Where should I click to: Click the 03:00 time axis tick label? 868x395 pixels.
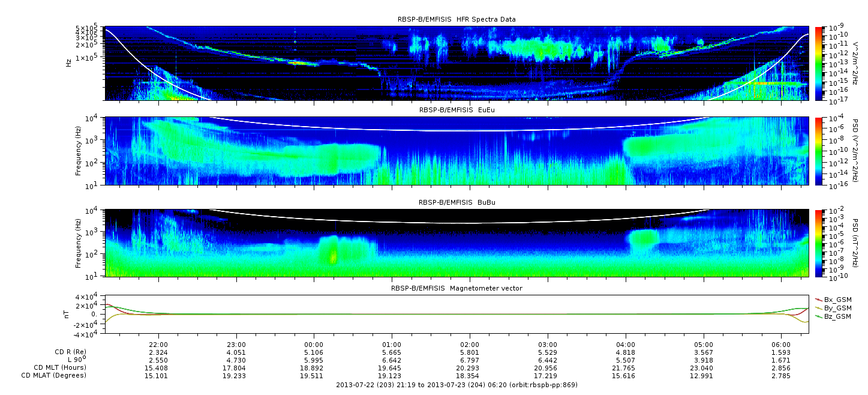pos(547,344)
